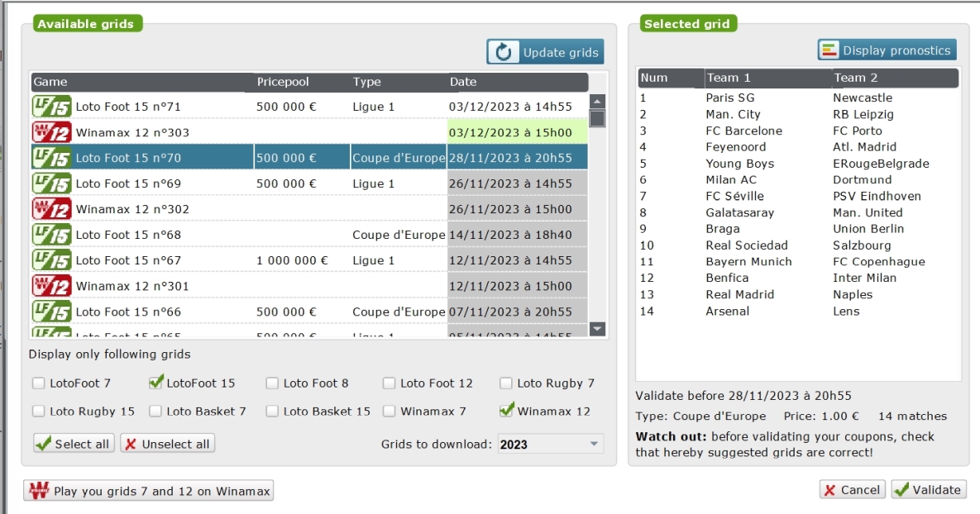The width and height of the screenshot is (980, 514).
Task: Click the green check icon on Validate
Action: pos(901,490)
